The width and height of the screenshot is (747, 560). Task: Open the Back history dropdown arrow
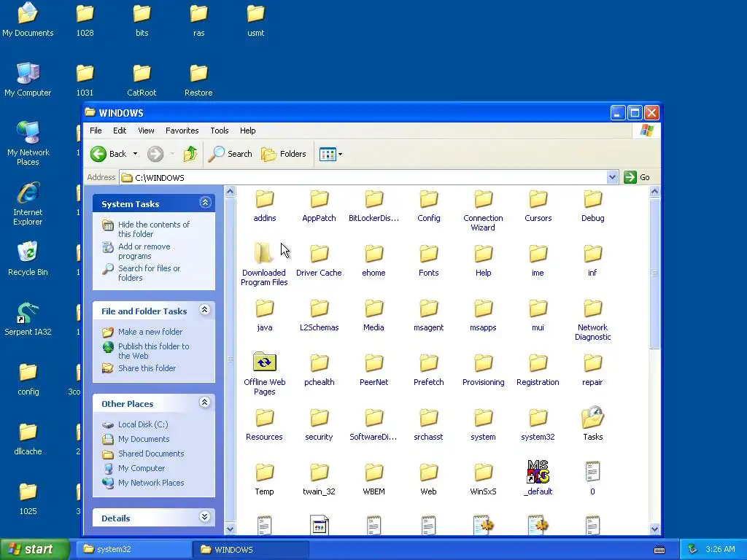coord(135,154)
